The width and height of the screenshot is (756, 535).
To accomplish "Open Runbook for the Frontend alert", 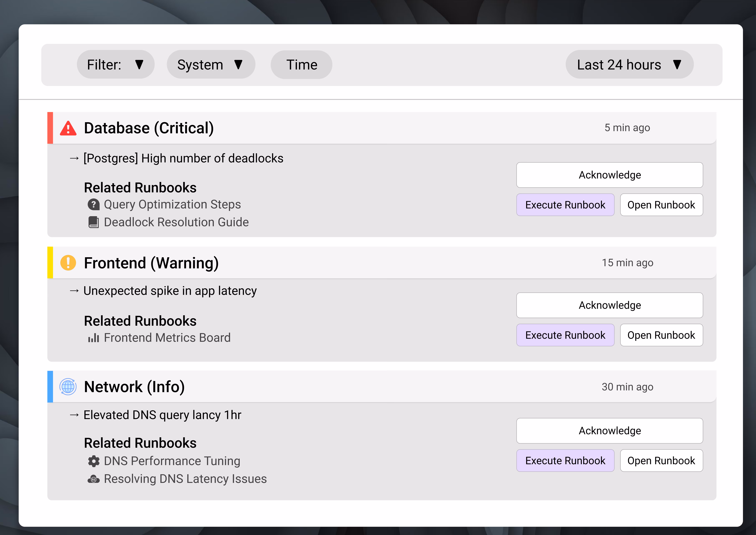I will click(x=661, y=335).
